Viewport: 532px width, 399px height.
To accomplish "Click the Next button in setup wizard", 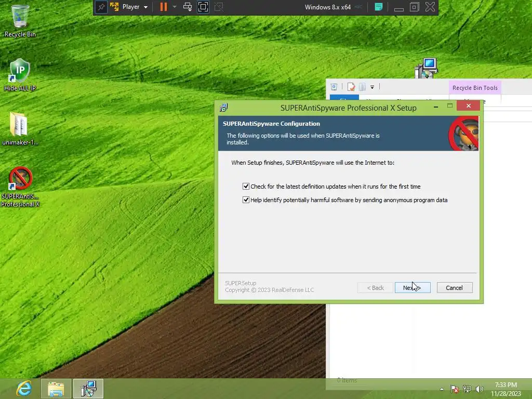I will point(412,288).
